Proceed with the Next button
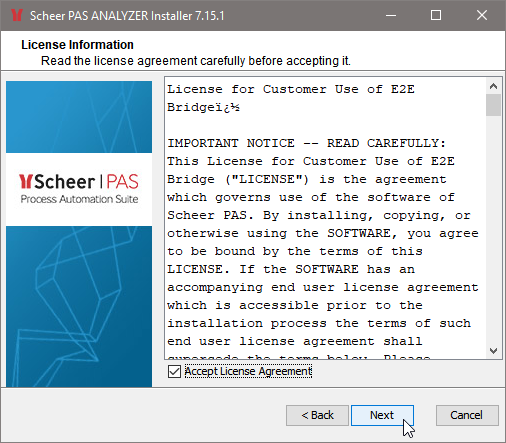Screen dimensions: 506x443 pos(382,415)
